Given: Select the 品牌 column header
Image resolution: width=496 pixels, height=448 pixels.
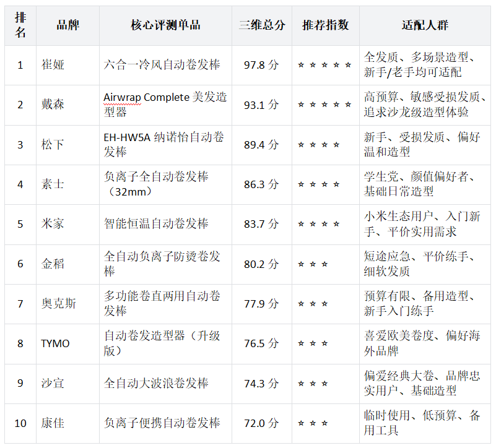Looking at the screenshot, I should pyautogui.click(x=67, y=25).
